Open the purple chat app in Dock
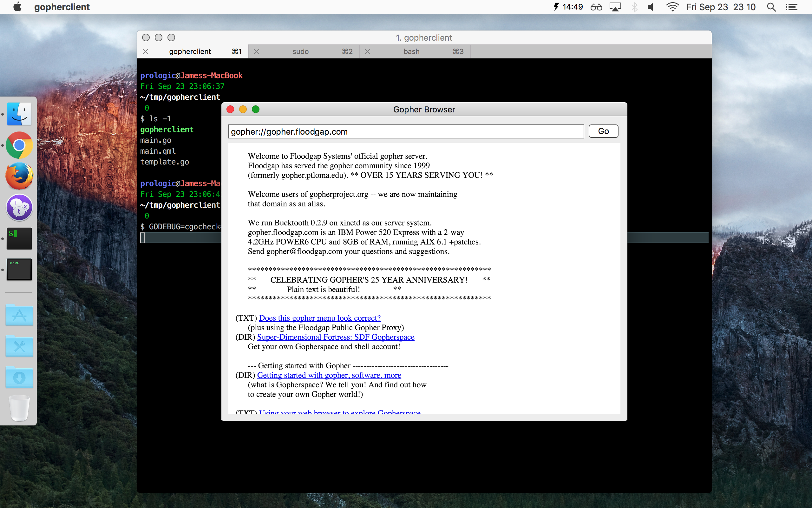The image size is (812, 508). (x=19, y=207)
